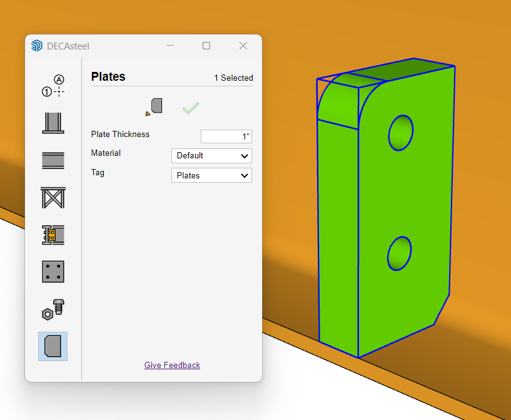Screen dimensions: 511x420
Task: Click the 'Plates' panel heading
Action: [108, 76]
